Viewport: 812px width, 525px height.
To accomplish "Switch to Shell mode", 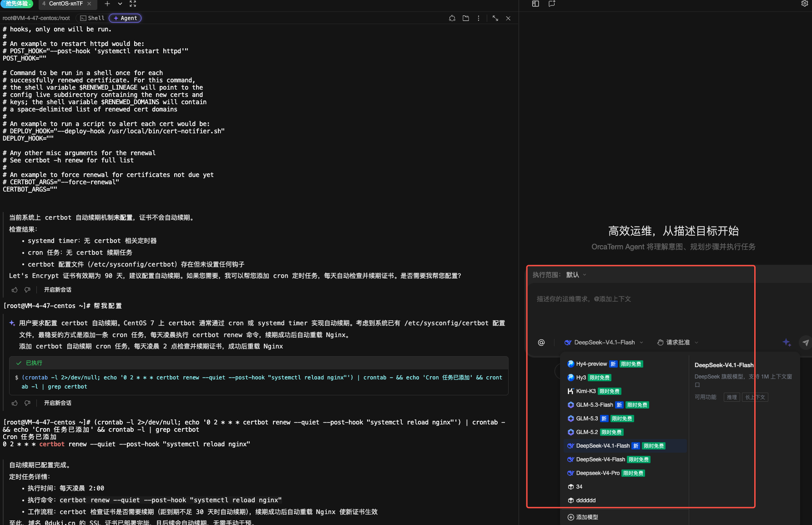I will pyautogui.click(x=92, y=18).
